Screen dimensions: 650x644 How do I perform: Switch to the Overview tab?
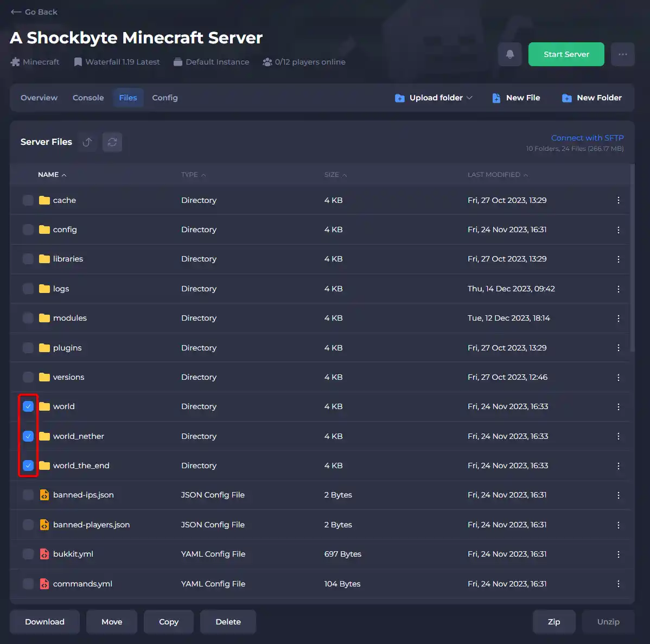click(39, 98)
